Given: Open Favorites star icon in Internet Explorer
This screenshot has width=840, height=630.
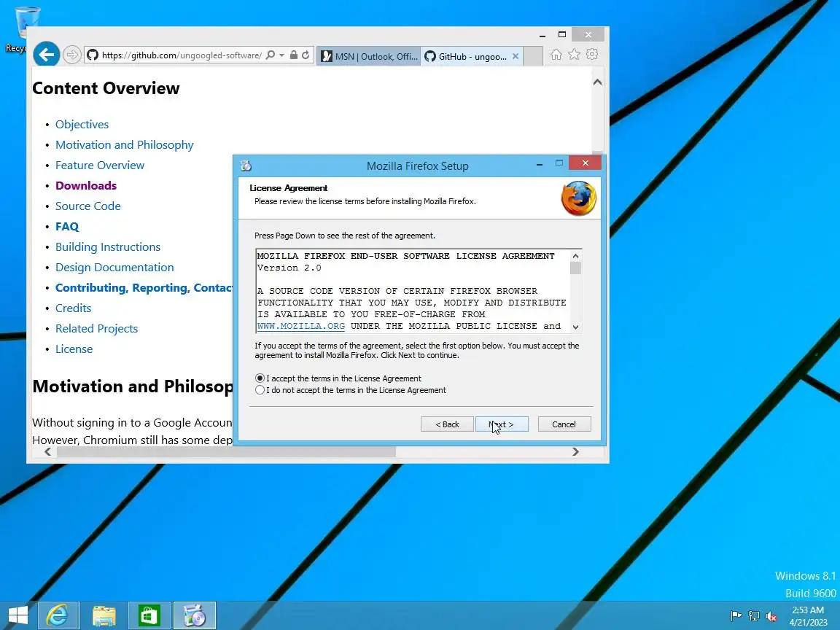Looking at the screenshot, I should 574,54.
